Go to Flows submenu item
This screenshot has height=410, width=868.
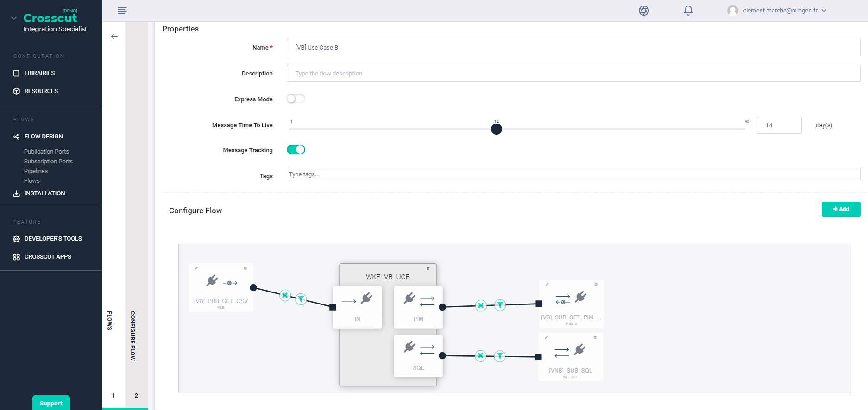(32, 181)
